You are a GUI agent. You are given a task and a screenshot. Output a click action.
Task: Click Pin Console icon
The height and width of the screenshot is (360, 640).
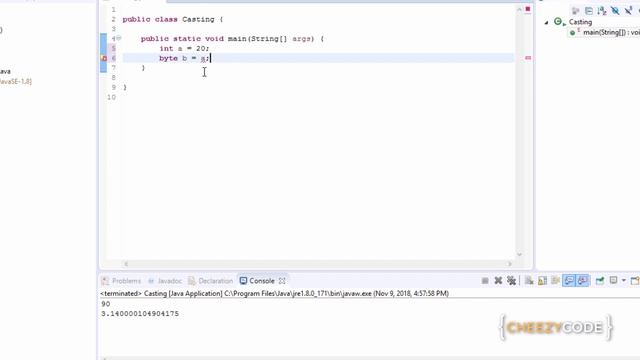pos(600,281)
